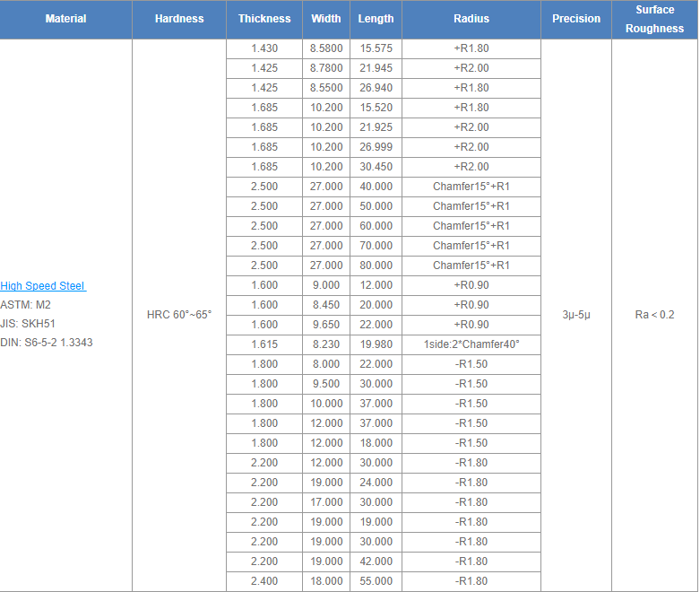This screenshot has height=592, width=700.
Task: Click the Material column header
Action: (65, 19)
